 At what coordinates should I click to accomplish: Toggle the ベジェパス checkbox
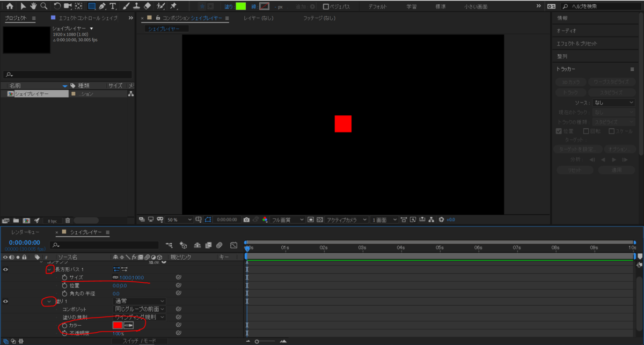tap(326, 7)
